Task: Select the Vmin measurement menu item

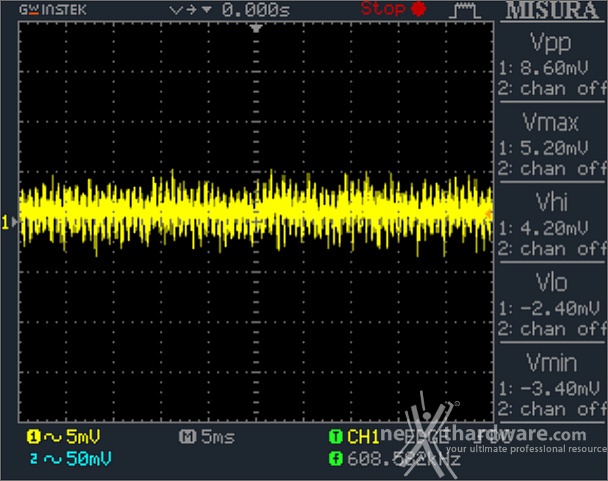Action: point(552,384)
